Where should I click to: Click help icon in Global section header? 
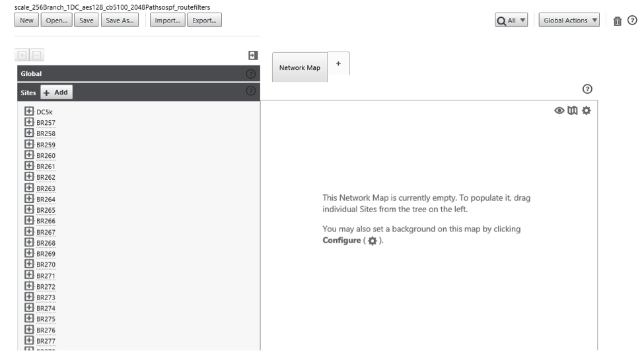(250, 74)
